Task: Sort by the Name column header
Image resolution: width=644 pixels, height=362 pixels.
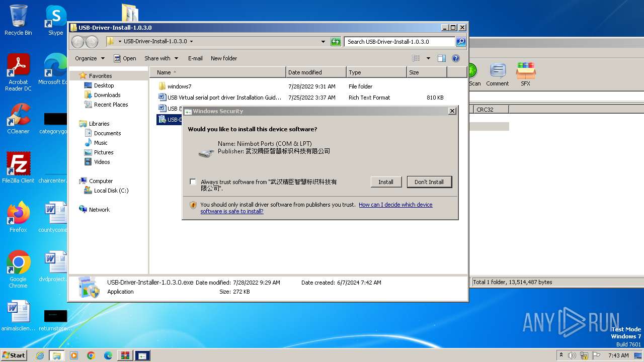Action: pos(217,72)
